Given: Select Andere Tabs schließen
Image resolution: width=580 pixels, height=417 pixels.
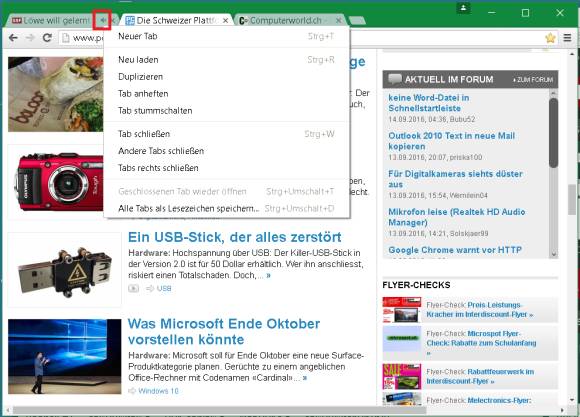Looking at the screenshot, I should 226,151.
